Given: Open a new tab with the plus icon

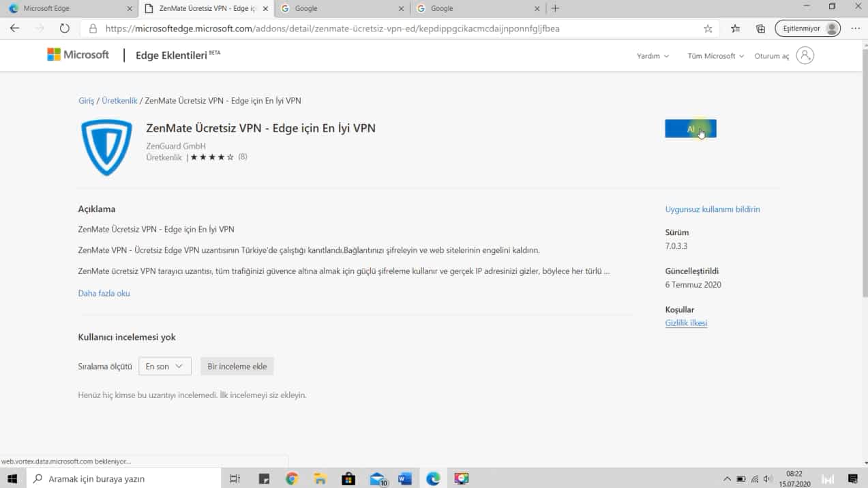Looking at the screenshot, I should 555,8.
